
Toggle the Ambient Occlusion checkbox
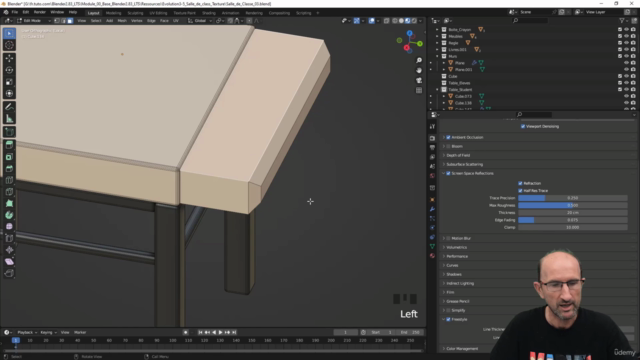448,138
